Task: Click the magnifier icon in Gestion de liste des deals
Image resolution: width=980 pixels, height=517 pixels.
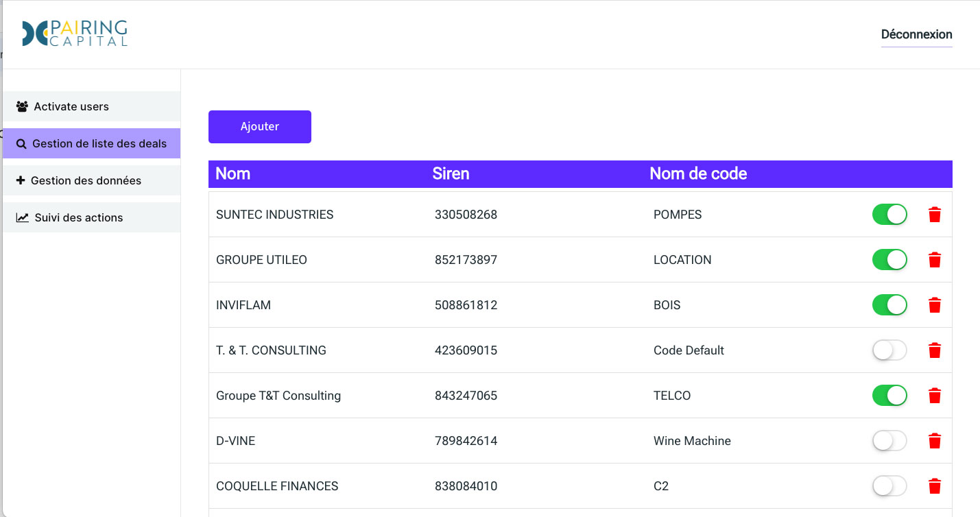Action: (21, 144)
